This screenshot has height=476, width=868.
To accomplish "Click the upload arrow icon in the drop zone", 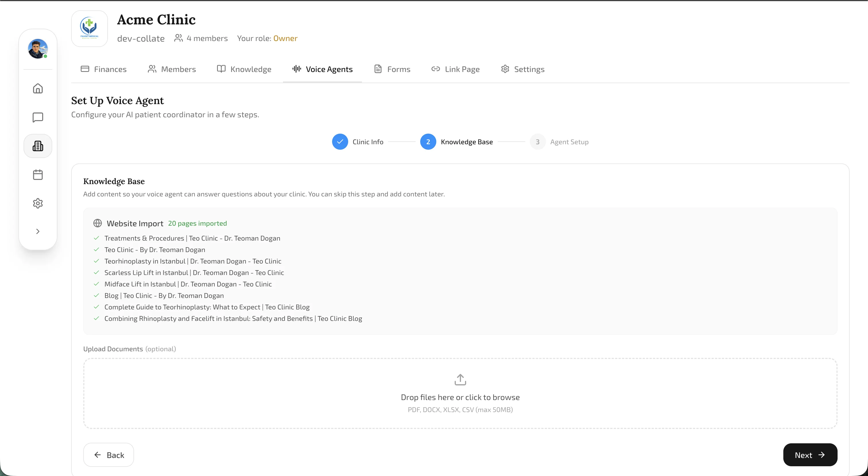I will [x=460, y=379].
